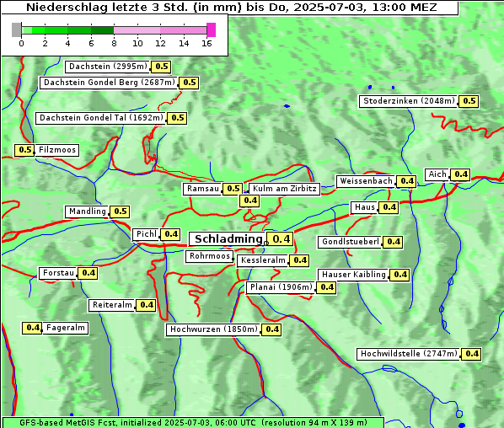
Task: Click the 0.5 value beside Dachstein (2995m)
Action: click(161, 67)
